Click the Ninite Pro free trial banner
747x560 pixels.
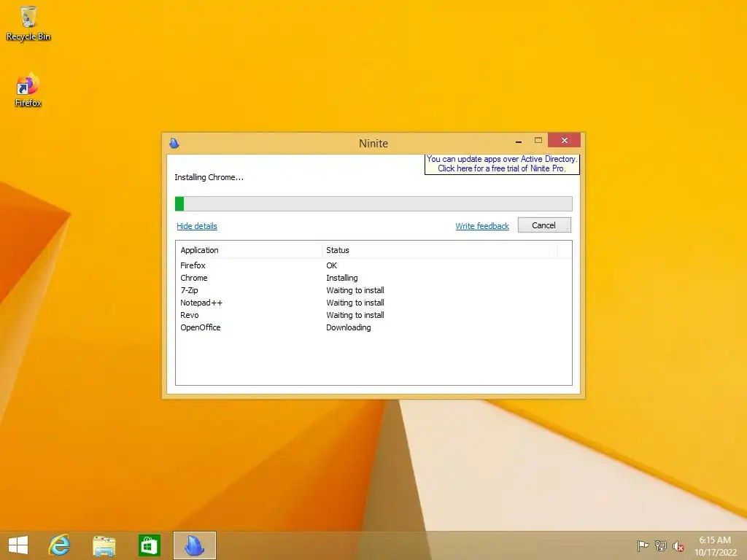click(502, 164)
